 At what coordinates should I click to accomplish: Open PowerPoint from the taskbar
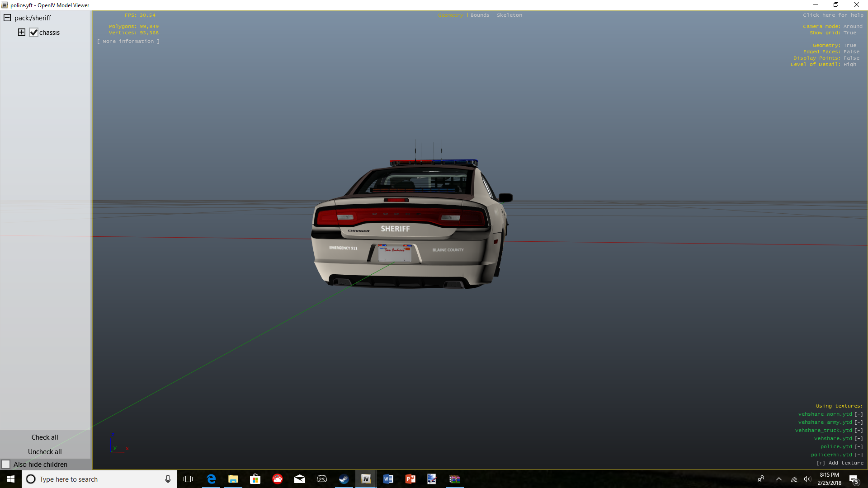(410, 479)
